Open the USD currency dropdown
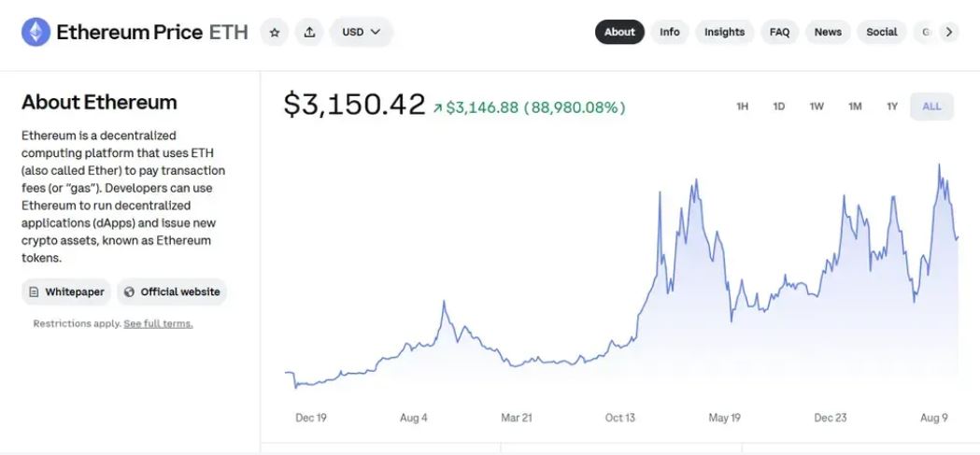The height and width of the screenshot is (455, 980). 361,33
